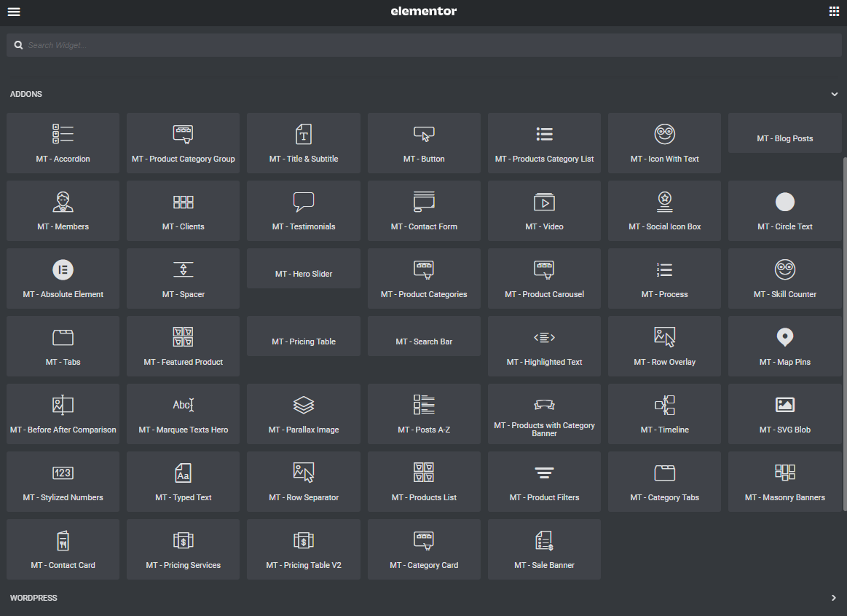Click the MT - Before After Comparison icon
This screenshot has width=847, height=616.
(63, 405)
